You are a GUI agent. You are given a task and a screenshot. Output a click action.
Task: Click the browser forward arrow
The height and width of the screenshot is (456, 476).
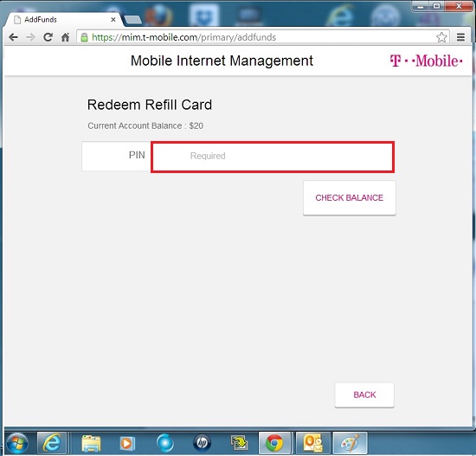click(x=30, y=37)
